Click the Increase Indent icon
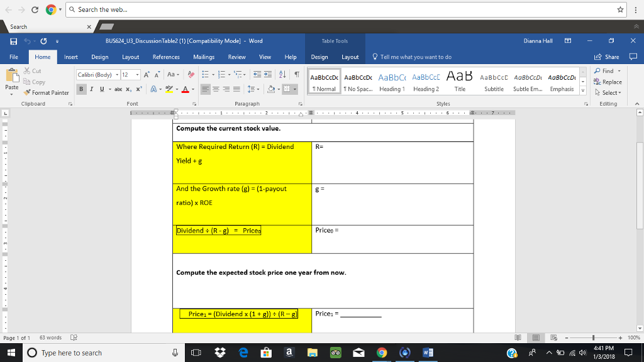Viewport: 644px width, 362px height. tap(267, 75)
